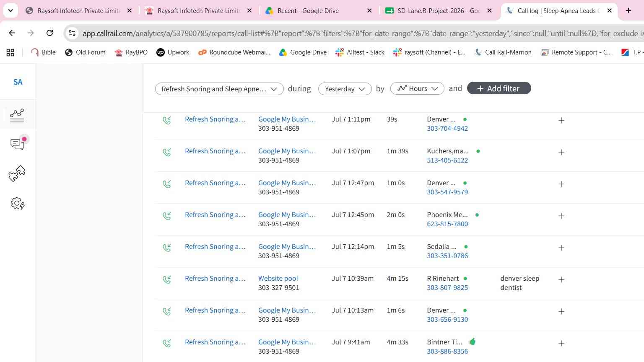Open the Hours grouping dropdown
The image size is (644, 362).
click(x=417, y=89)
